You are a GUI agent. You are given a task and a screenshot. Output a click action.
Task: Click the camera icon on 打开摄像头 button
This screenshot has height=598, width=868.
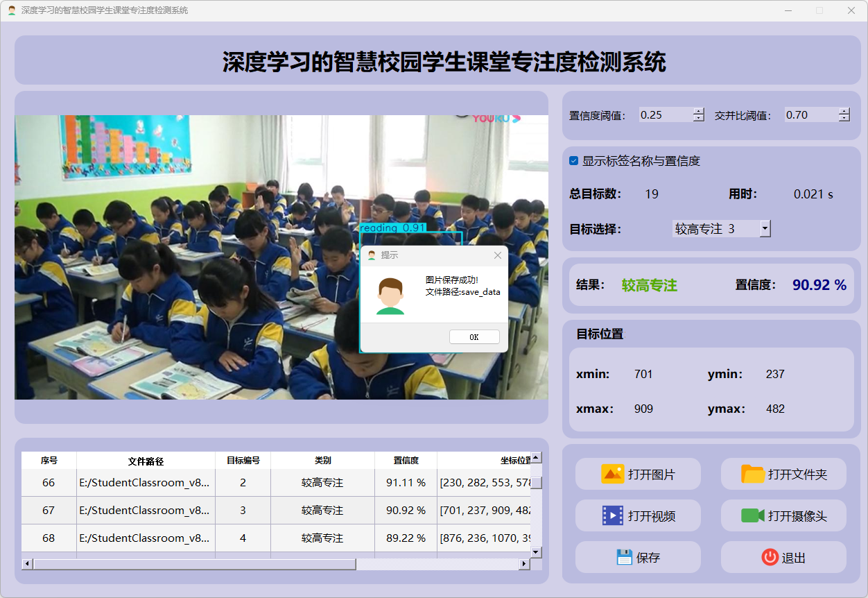click(x=753, y=515)
